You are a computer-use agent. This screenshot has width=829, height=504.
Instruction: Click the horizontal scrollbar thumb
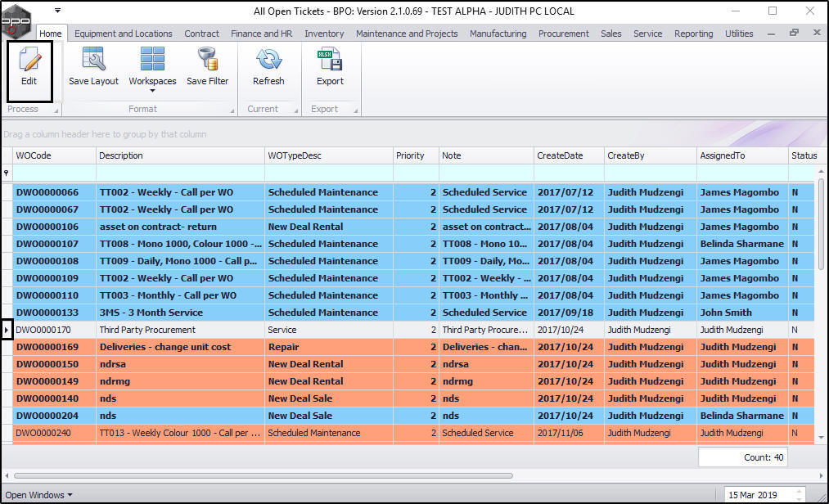coord(264,475)
